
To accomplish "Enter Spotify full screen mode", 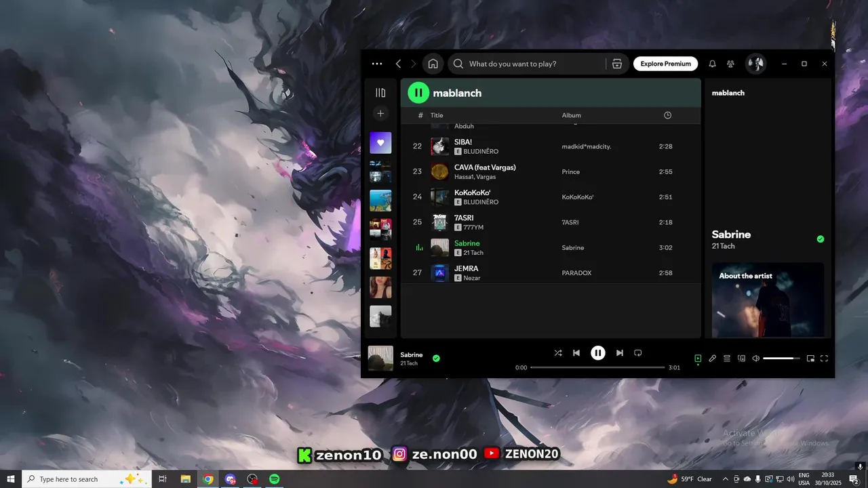I will click(825, 359).
